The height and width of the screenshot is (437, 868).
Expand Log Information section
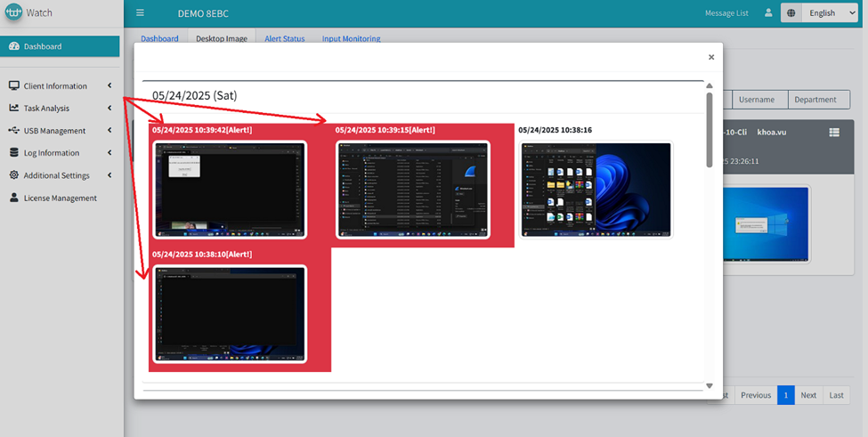click(x=51, y=153)
